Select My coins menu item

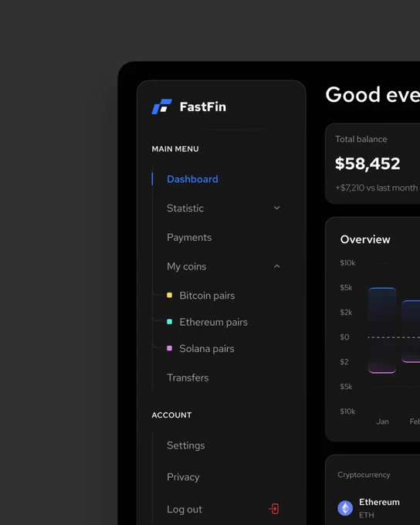pyautogui.click(x=187, y=266)
